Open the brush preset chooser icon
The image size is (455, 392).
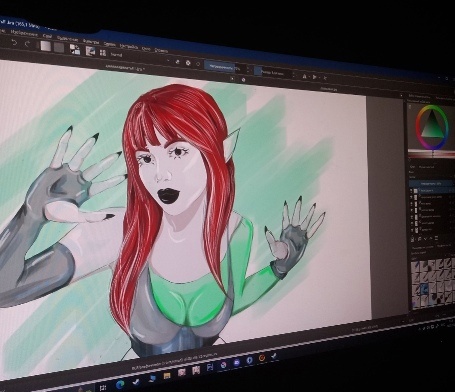pyautogui.click(x=90, y=51)
